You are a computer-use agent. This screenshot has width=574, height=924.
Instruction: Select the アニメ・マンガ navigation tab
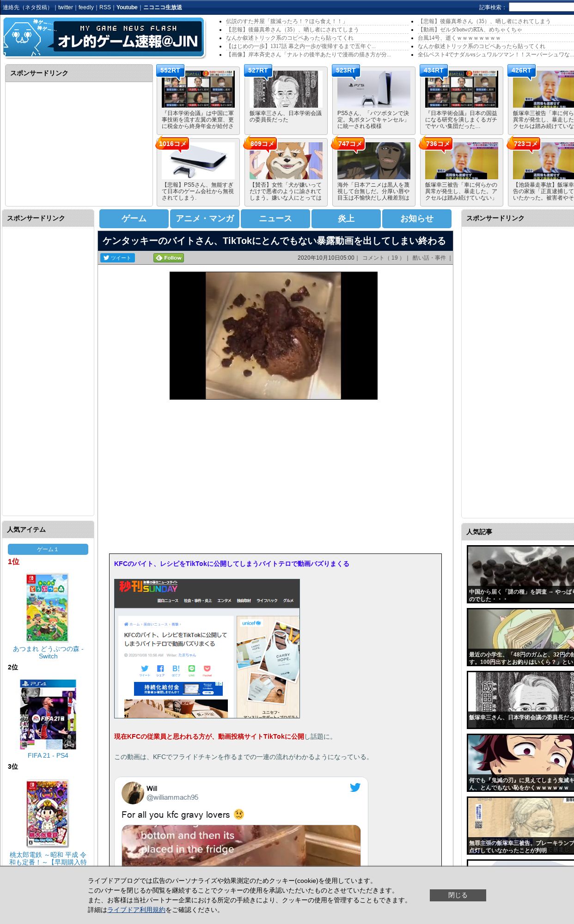(x=205, y=219)
